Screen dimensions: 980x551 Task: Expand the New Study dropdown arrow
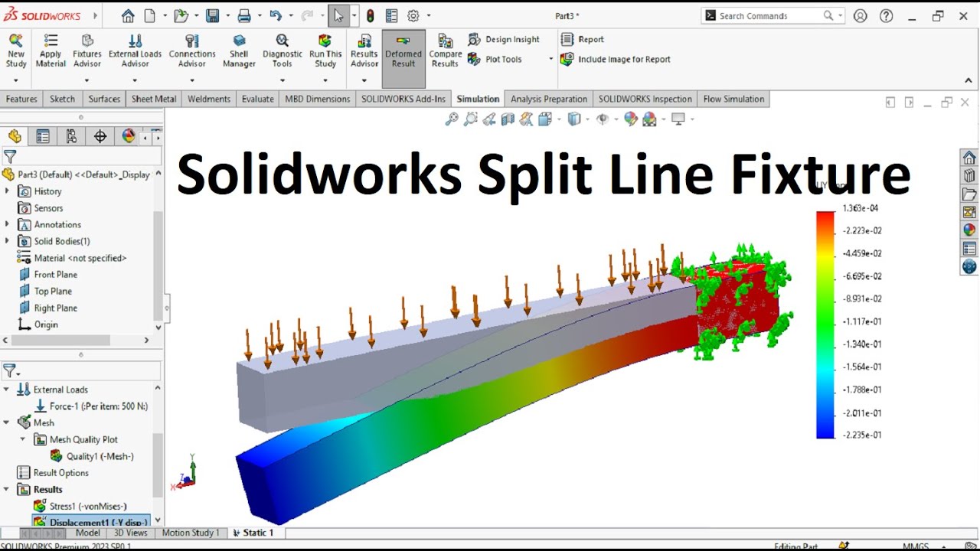point(16,80)
